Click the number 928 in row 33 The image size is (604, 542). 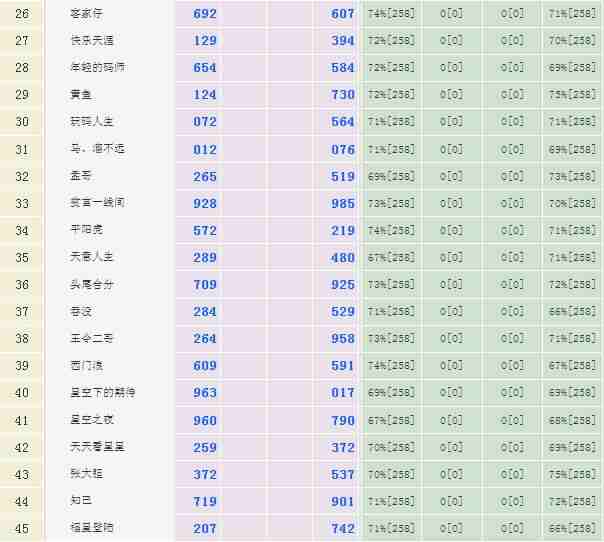pyautogui.click(x=205, y=204)
